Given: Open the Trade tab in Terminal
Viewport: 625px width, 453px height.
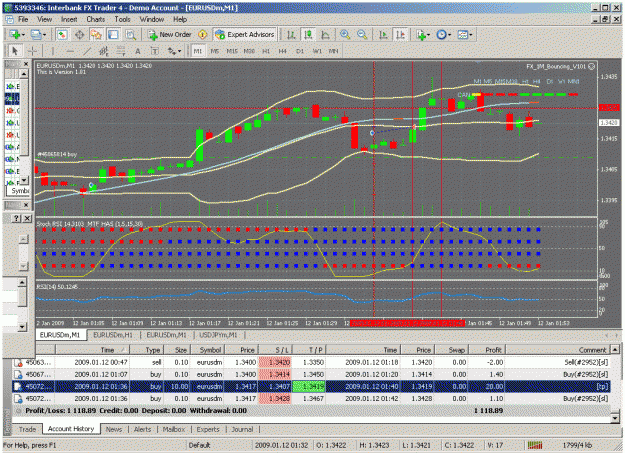Looking at the screenshot, I should point(27,429).
